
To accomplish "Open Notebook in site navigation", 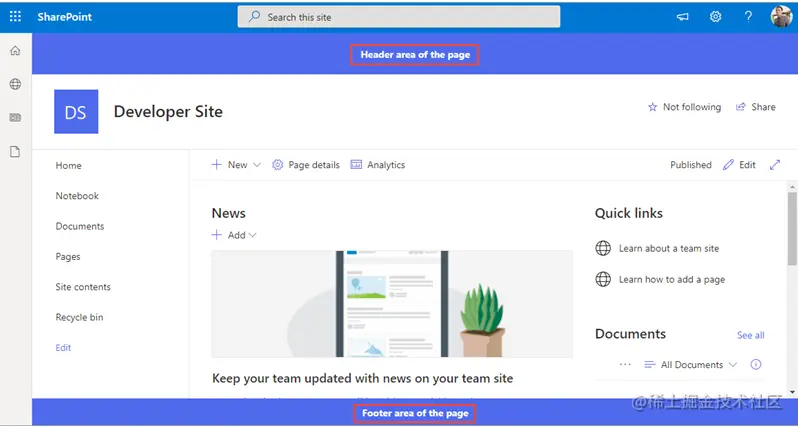I will [77, 195].
